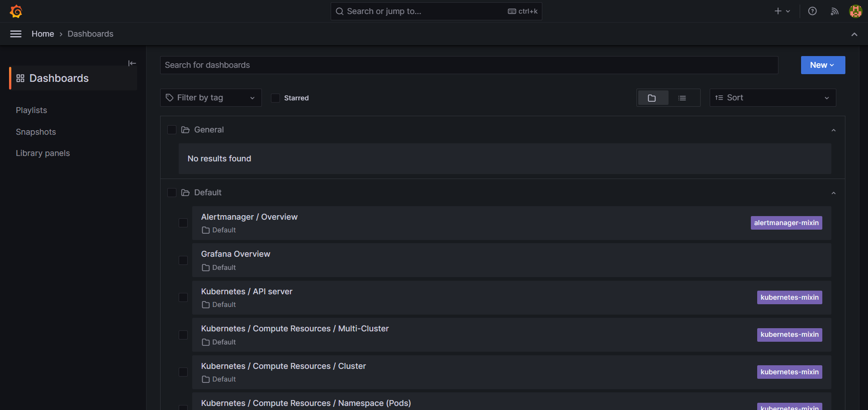
Task: Focus the Search for dashboards field
Action: coord(469,65)
